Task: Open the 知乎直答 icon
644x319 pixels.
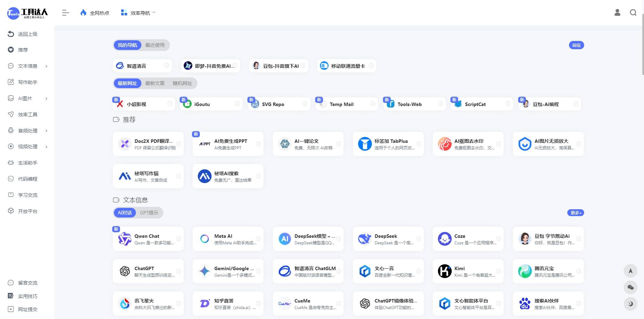Action: pos(204,304)
